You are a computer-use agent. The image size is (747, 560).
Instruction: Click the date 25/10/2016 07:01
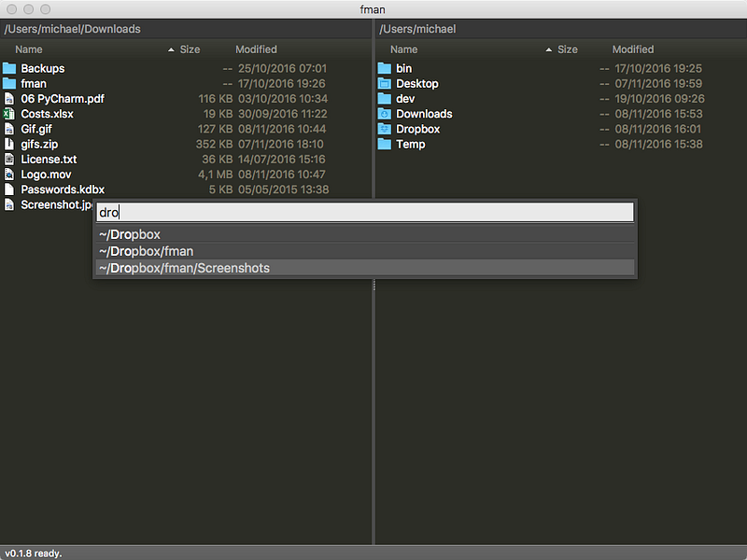point(283,68)
